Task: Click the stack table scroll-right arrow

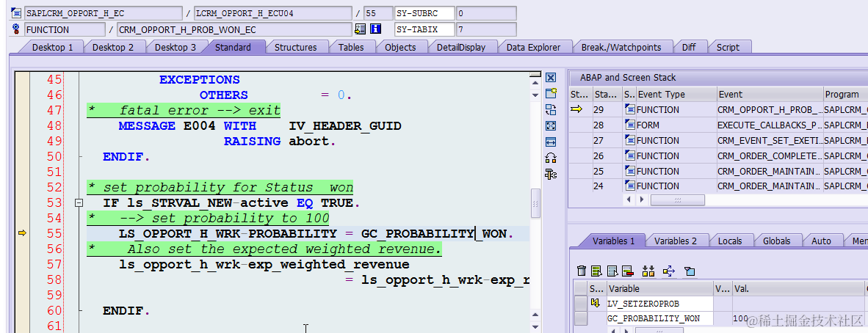Action: click(x=642, y=199)
